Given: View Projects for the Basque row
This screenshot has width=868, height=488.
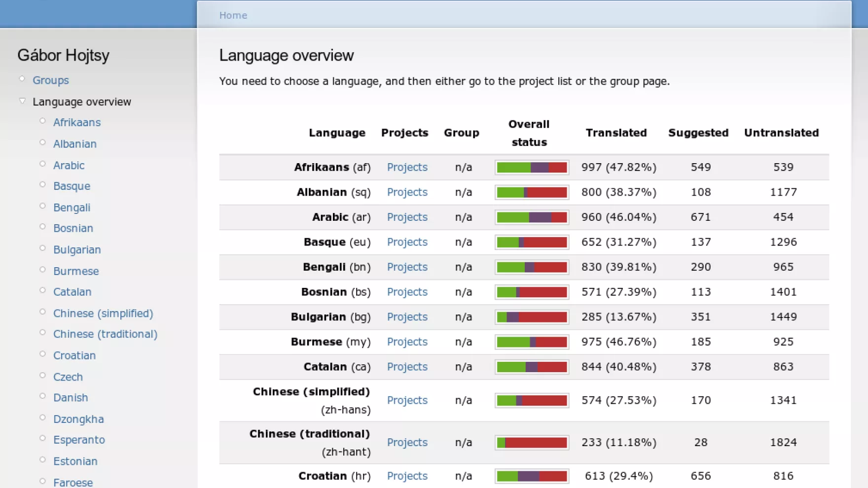Looking at the screenshot, I should pyautogui.click(x=407, y=242).
